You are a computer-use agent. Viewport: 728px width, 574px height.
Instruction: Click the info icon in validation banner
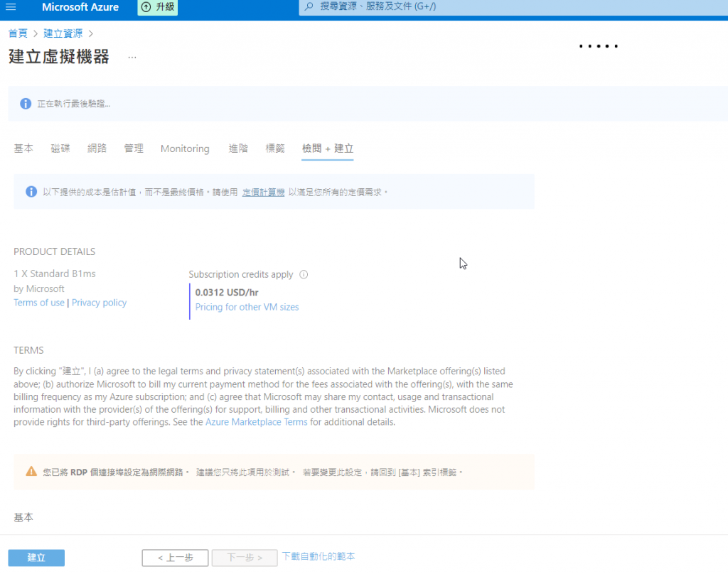coord(26,104)
